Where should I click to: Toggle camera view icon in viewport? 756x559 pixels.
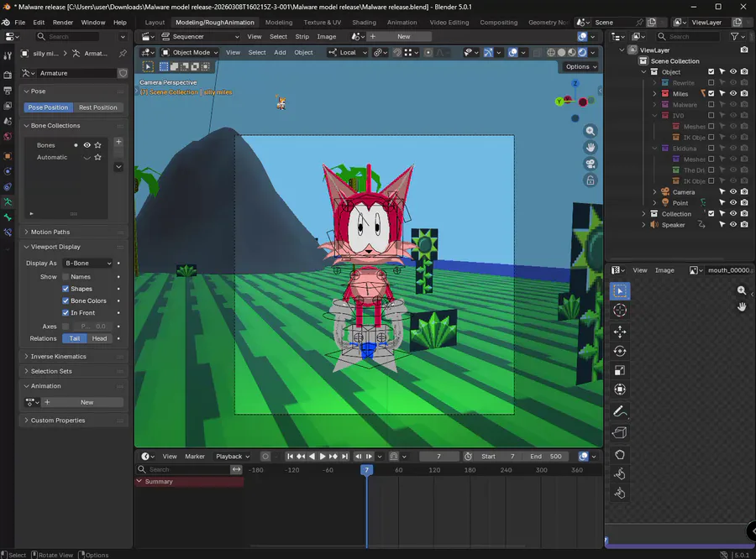[591, 164]
